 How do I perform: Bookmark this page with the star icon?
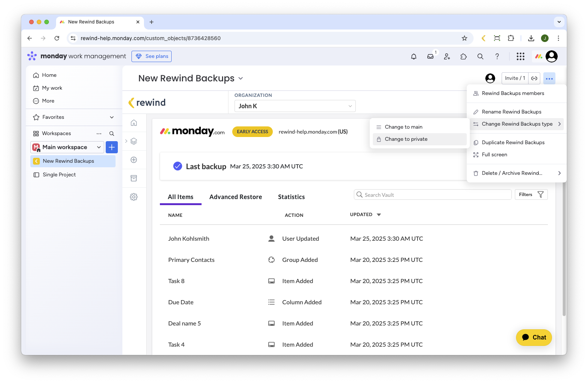pyautogui.click(x=464, y=38)
